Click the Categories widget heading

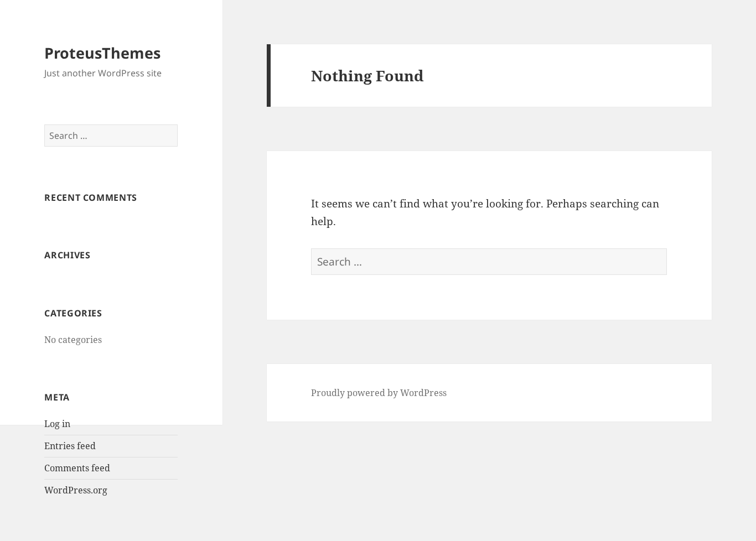point(73,313)
